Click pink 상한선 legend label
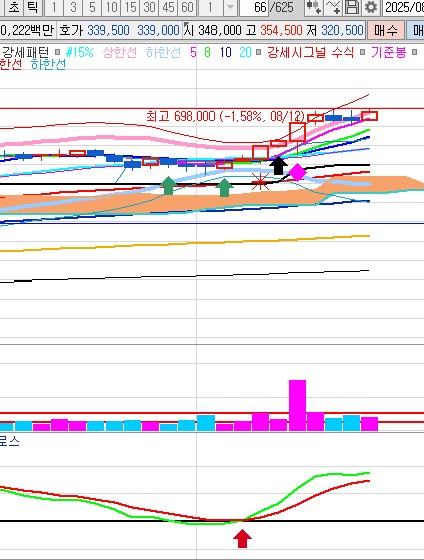Screen dimensions: 424x560 coord(119,52)
